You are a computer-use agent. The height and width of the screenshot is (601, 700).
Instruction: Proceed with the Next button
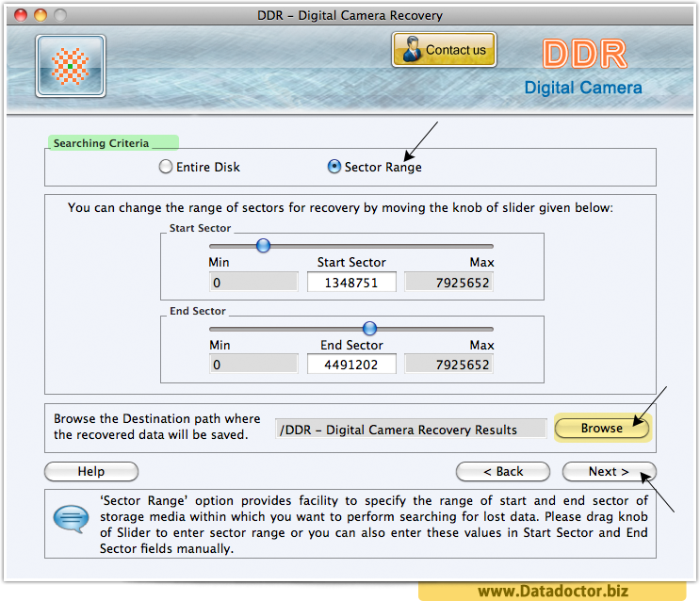click(x=609, y=472)
